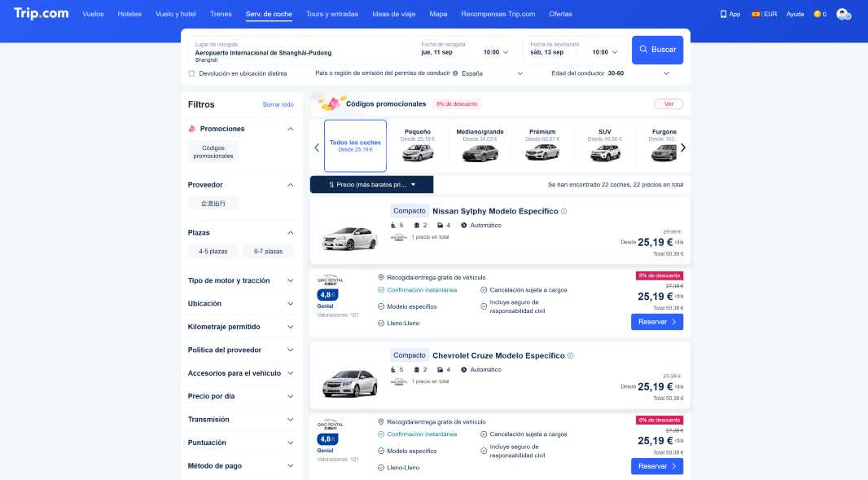Screen dimensions: 868x480
Task: Select Pequeño car category tab
Action: pos(418,146)
